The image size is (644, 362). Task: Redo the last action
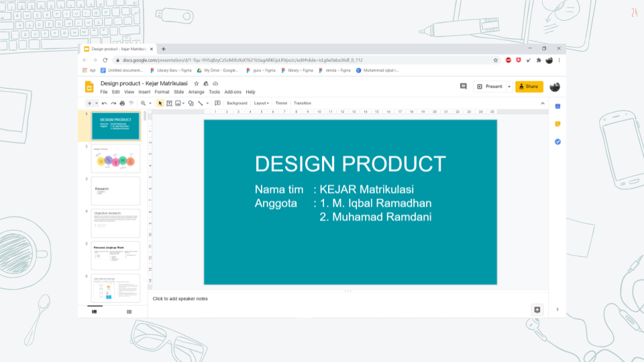pos(113,103)
